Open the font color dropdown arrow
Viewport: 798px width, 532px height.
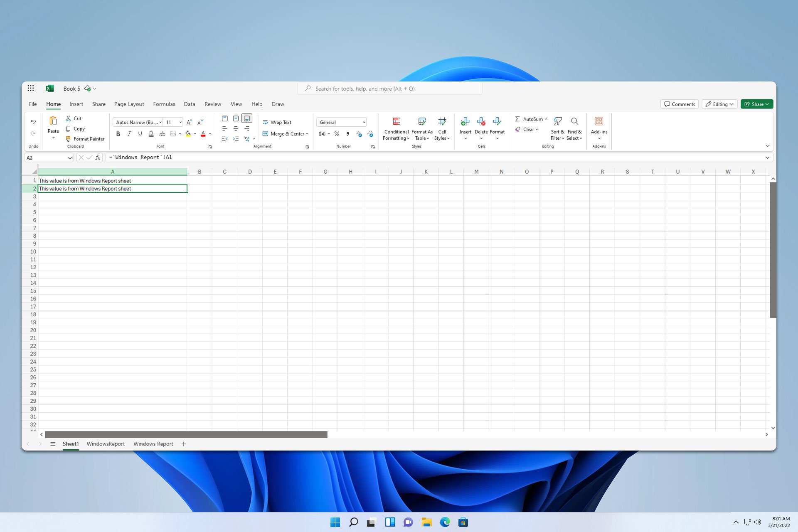pos(210,134)
